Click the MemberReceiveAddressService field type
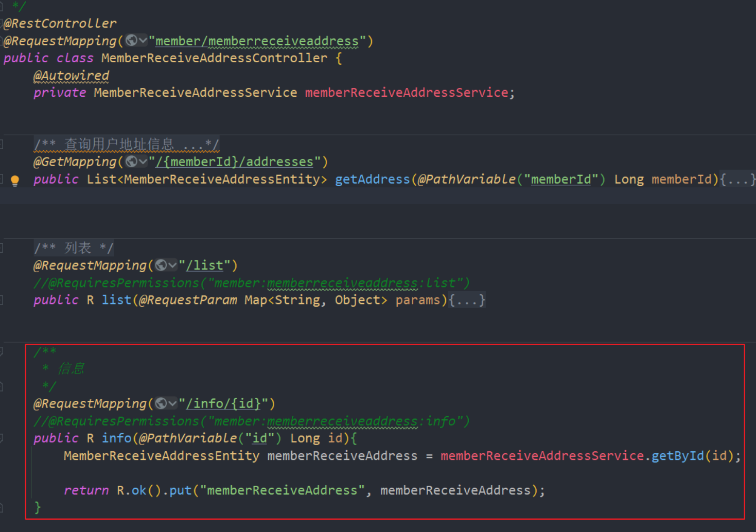 point(196,93)
